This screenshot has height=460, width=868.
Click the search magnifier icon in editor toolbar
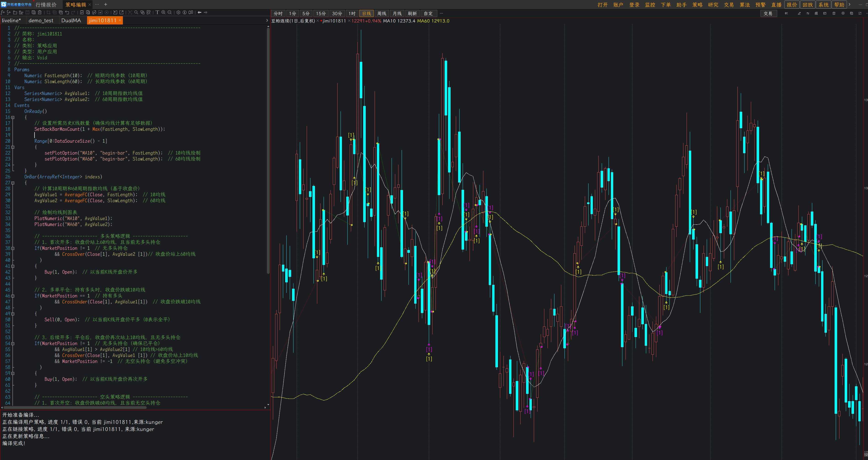click(136, 12)
